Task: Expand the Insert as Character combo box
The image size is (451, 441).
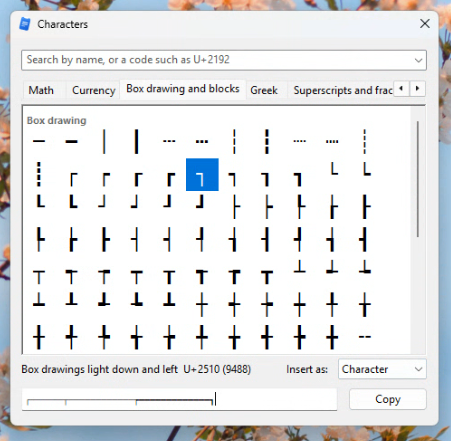Action: (382, 369)
